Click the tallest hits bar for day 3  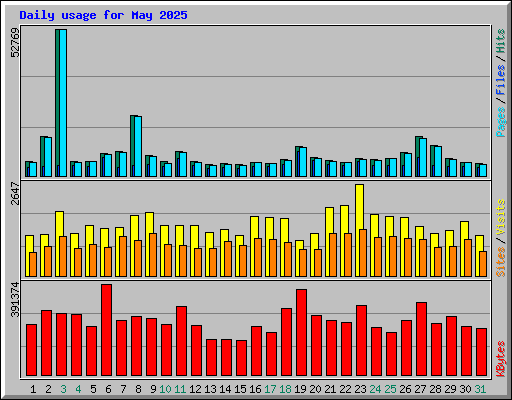tap(57, 103)
